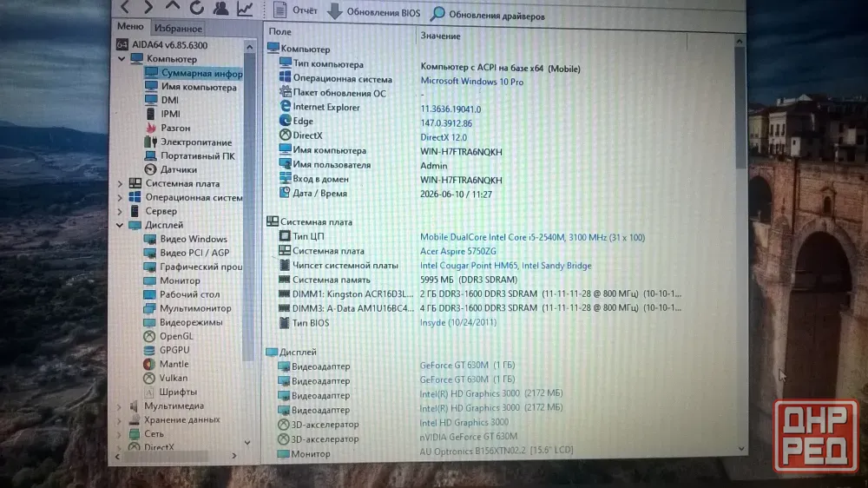
Task: Go up one level with the Up arrow
Action: (172, 7)
